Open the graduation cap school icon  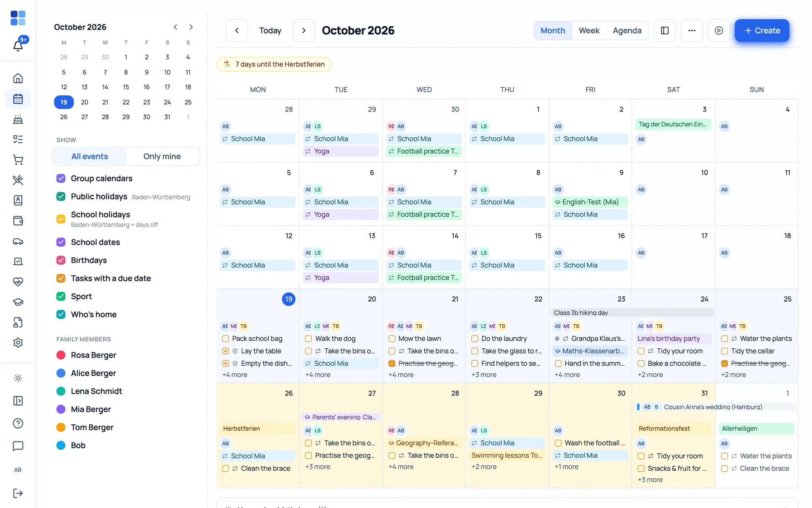[x=18, y=302]
